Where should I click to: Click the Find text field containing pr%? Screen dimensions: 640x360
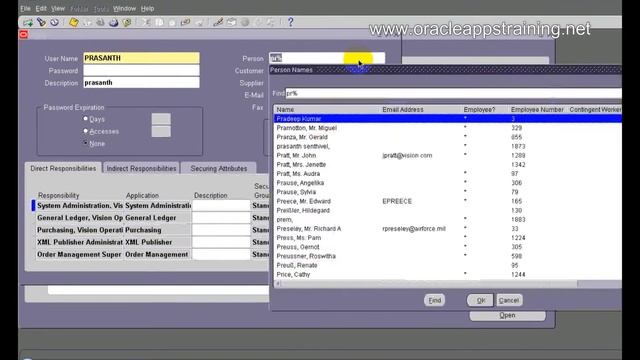[453, 93]
